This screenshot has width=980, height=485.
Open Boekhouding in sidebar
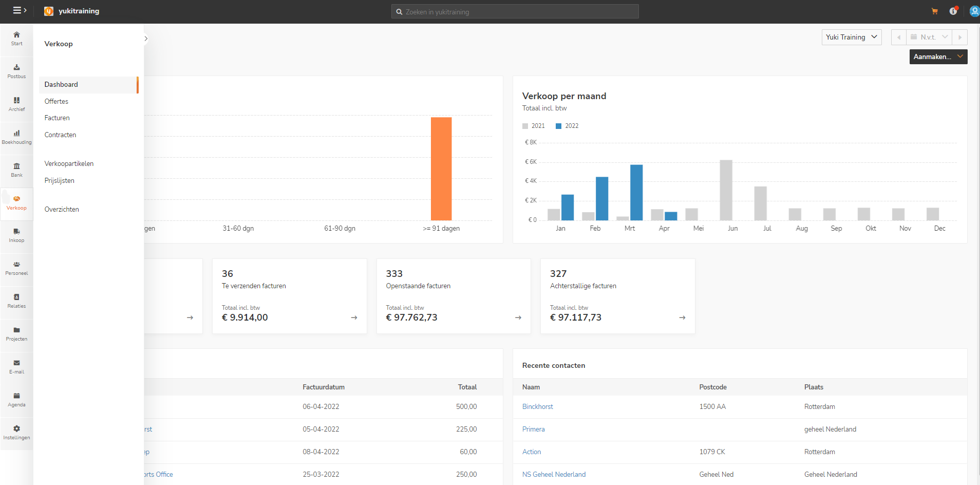(x=16, y=137)
